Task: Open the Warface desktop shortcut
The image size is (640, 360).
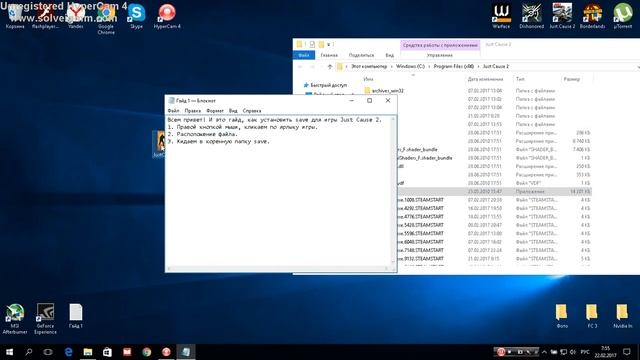Action: 501,16
